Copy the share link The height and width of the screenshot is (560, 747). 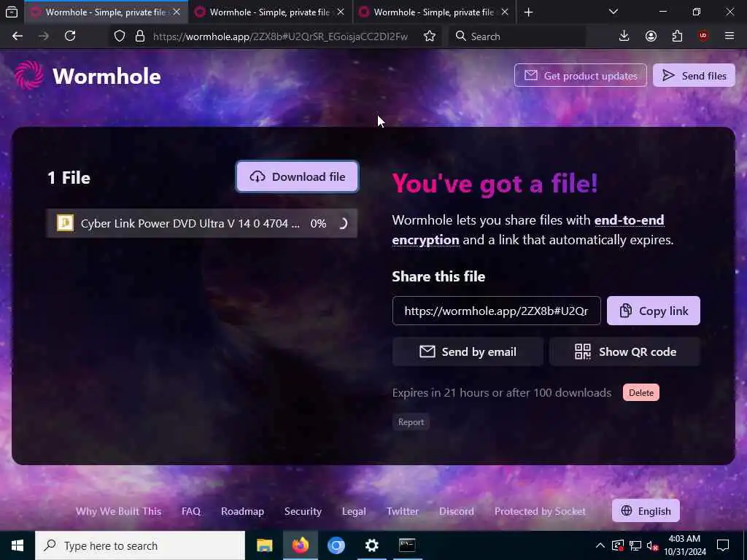coord(653,311)
